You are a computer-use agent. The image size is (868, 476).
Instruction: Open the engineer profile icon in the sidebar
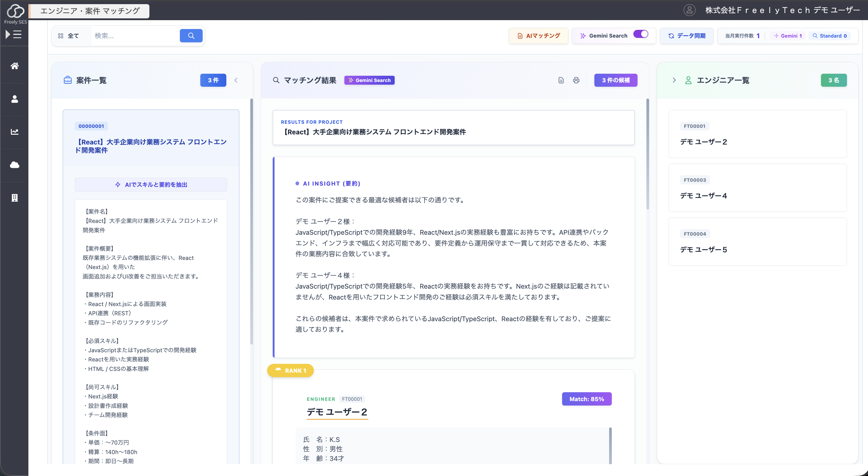click(x=14, y=99)
